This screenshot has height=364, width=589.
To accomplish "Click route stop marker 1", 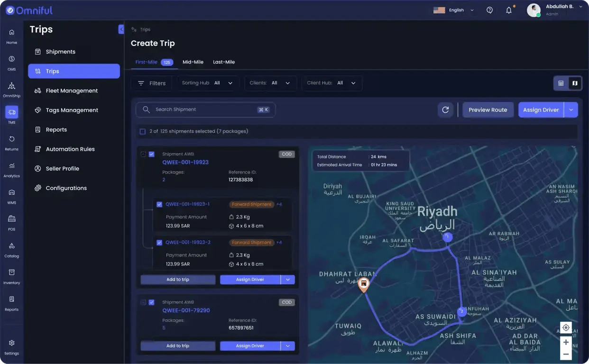I will 448,237.
